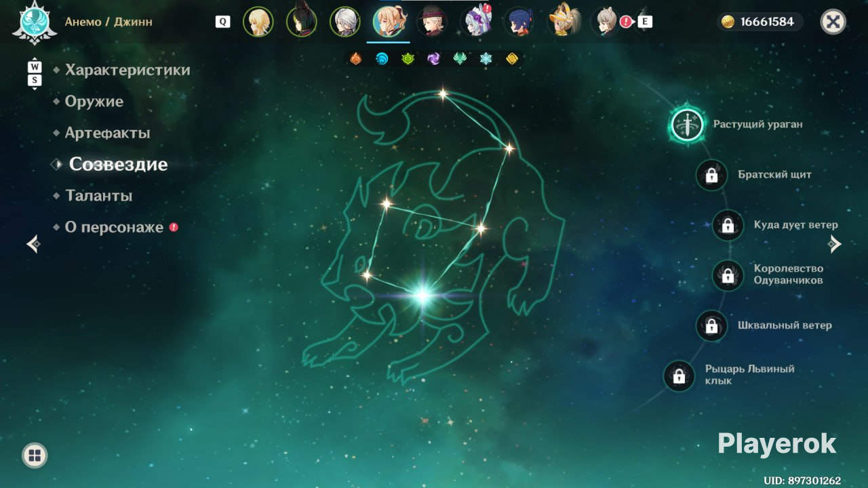Close the character screen with the X button
The width and height of the screenshot is (868, 488).
(833, 22)
